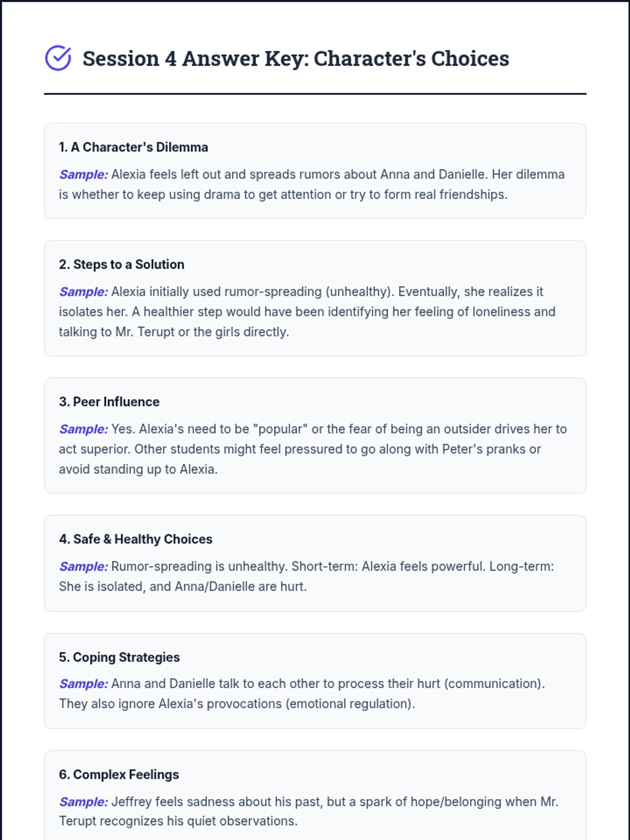
Task: Select the "5. Coping Strategies" heading
Action: coord(119,657)
